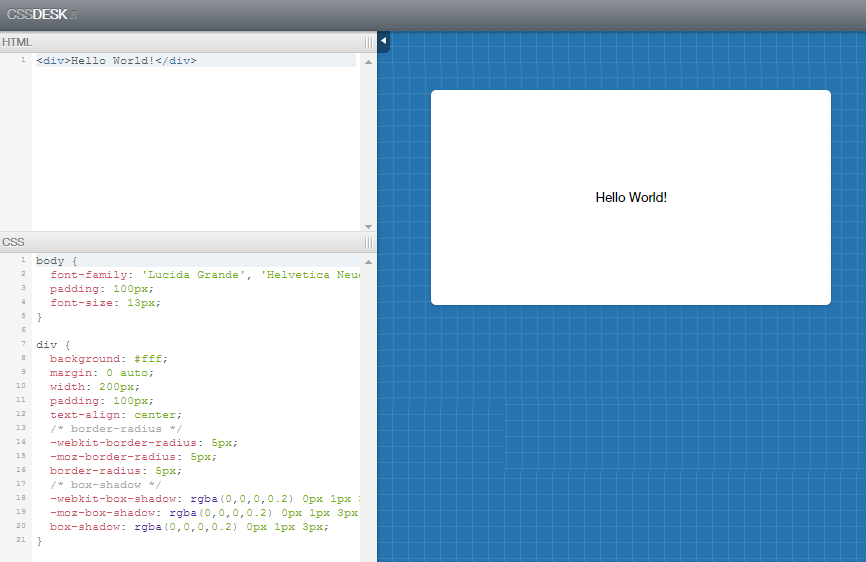The height and width of the screenshot is (562, 866).
Task: Click the unprefixed 'box-shadow: rgba' line
Action: pos(189,527)
